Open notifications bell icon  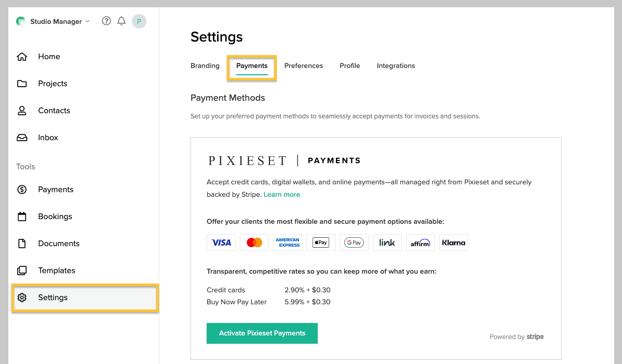[x=121, y=21]
